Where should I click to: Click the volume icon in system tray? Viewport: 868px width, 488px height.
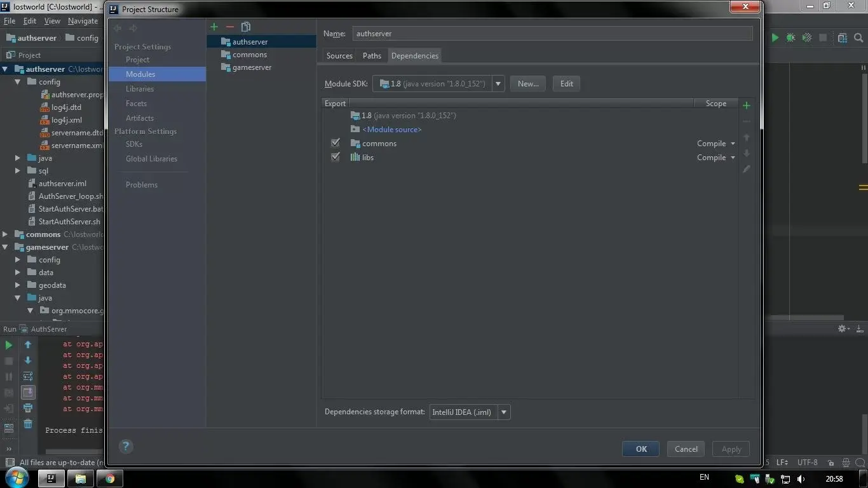801,479
